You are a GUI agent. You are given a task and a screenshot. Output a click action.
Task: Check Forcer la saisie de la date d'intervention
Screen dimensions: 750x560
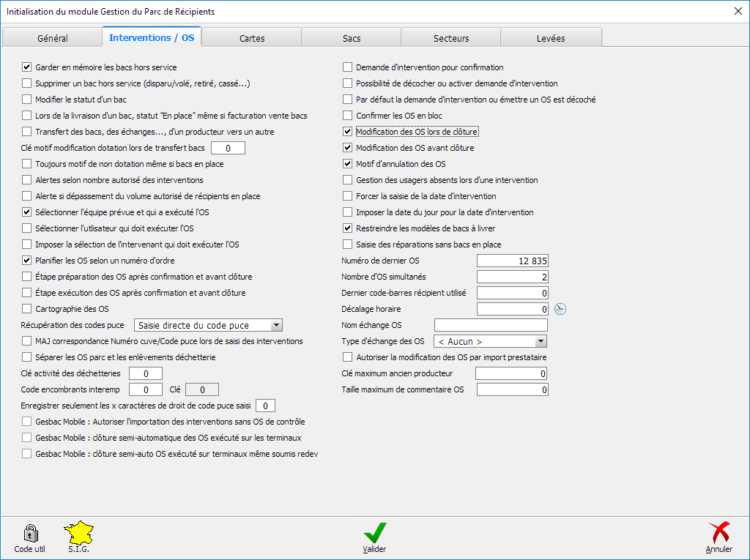click(348, 196)
